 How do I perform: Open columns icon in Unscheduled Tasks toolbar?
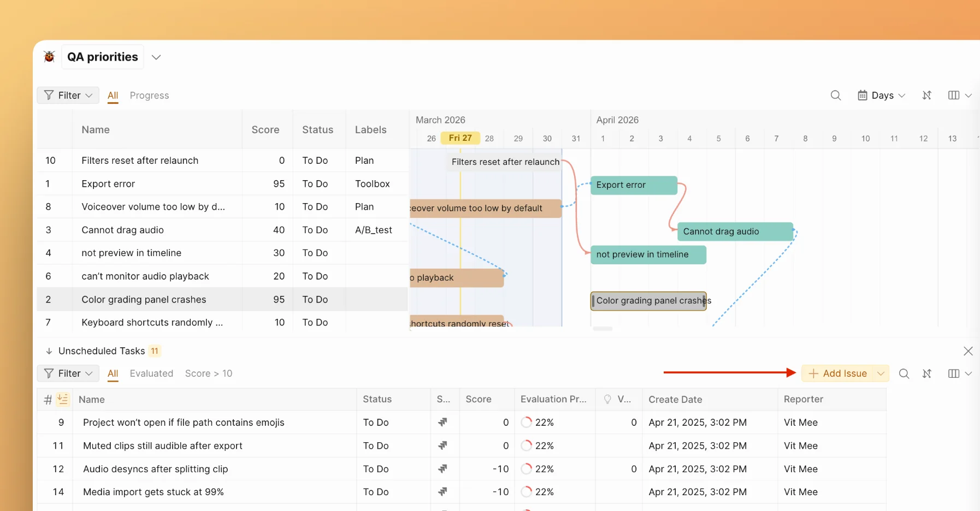tap(954, 373)
